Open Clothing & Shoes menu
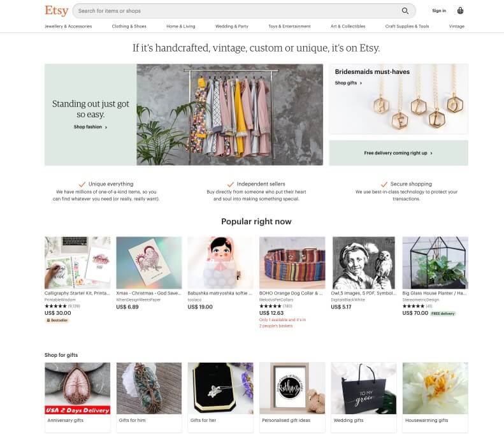Image resolution: width=504 pixels, height=441 pixels. tap(129, 26)
